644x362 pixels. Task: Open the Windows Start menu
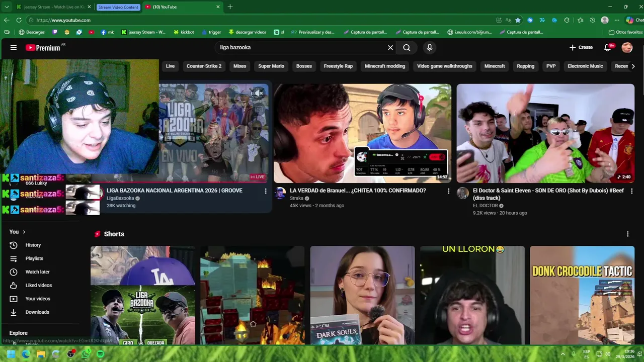11,354
